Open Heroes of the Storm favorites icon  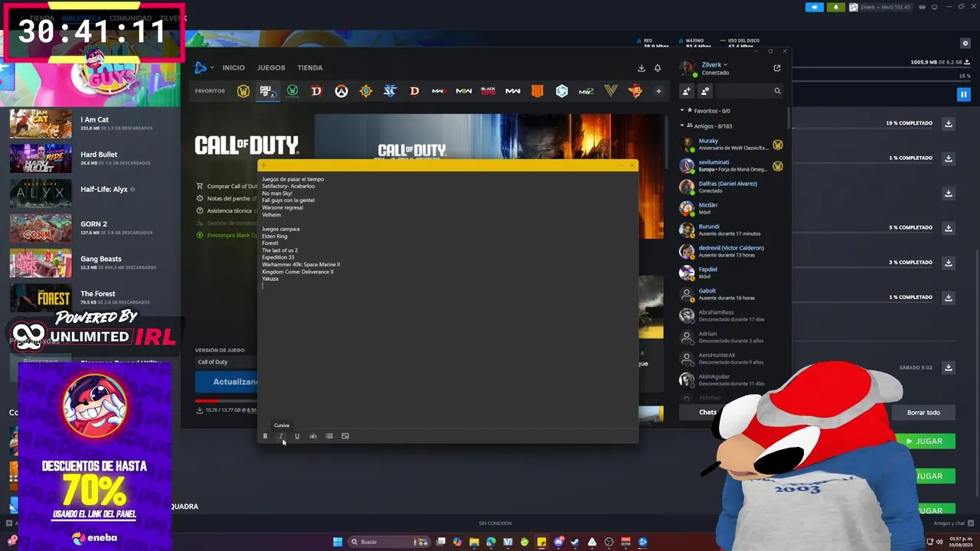tap(561, 91)
